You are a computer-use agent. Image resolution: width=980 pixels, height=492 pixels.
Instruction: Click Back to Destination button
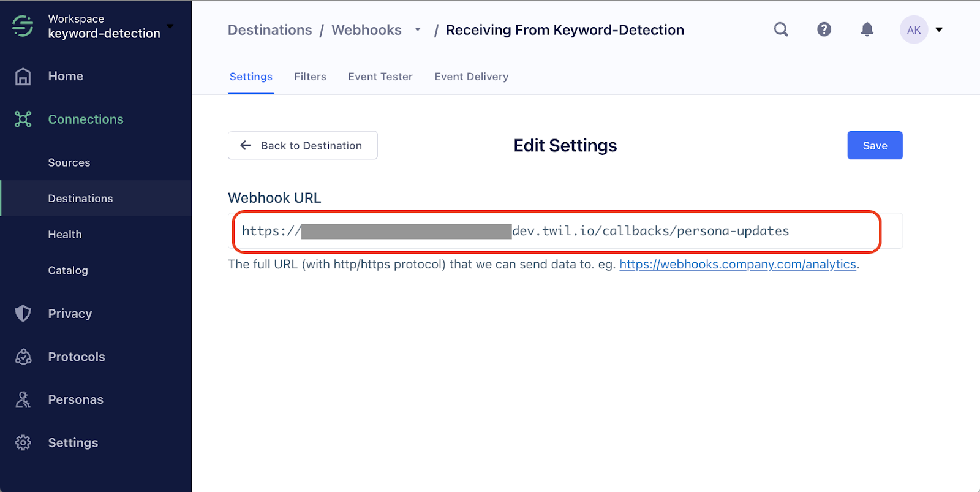303,145
